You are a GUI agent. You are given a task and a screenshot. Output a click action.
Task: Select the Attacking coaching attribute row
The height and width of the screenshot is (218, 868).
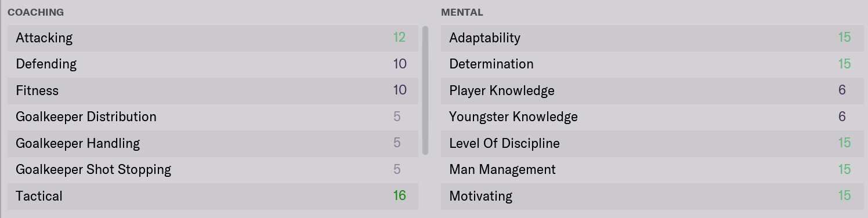click(x=213, y=38)
